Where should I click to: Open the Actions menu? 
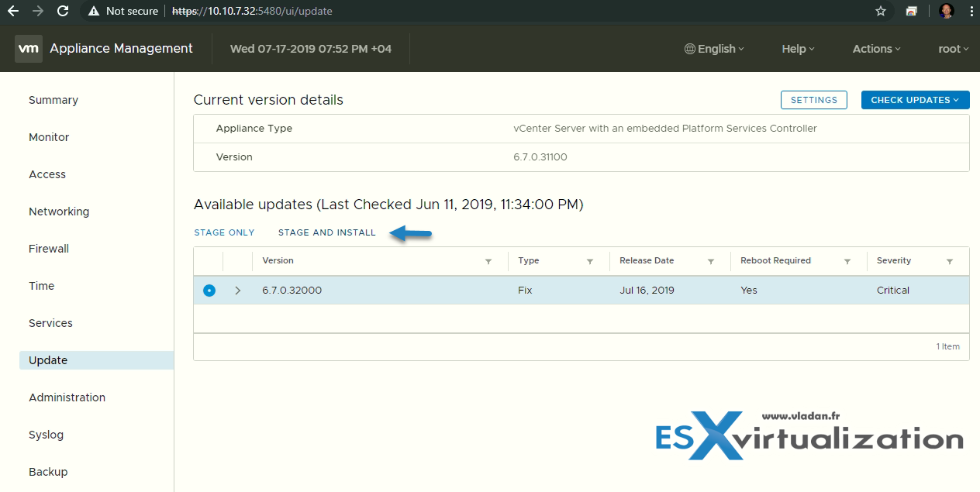[876, 49]
